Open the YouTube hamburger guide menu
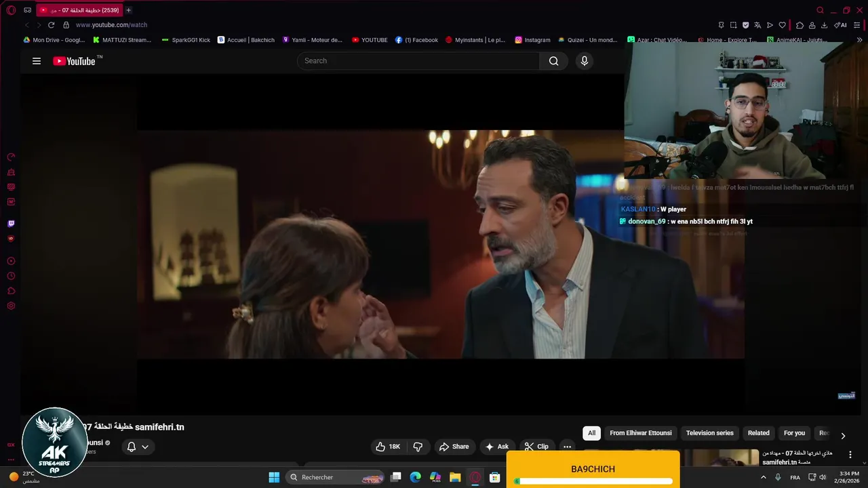Screen dimensions: 868x488 pos(37,61)
